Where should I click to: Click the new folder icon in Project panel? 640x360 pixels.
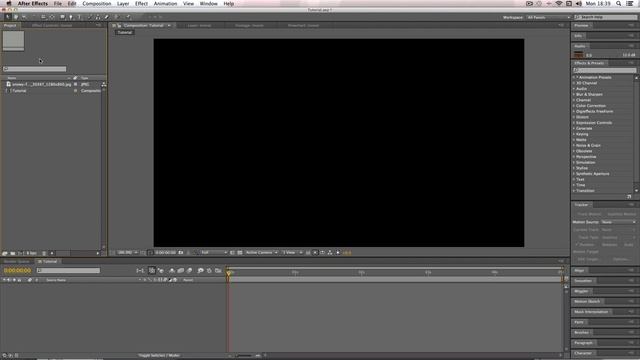[13, 253]
